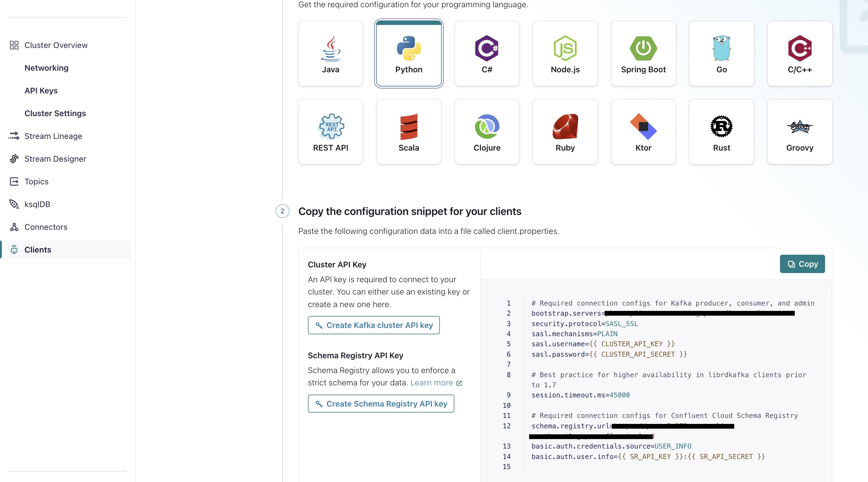Choose the Ruby gem tile
This screenshot has width=868, height=482.
click(x=565, y=132)
